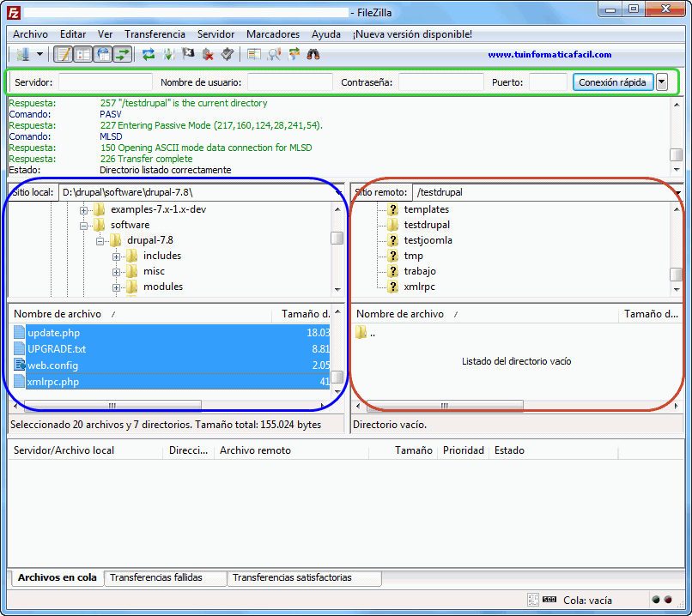Viewport: 692px width, 616px height.
Task: Expand the modules folder
Action: click(x=116, y=287)
